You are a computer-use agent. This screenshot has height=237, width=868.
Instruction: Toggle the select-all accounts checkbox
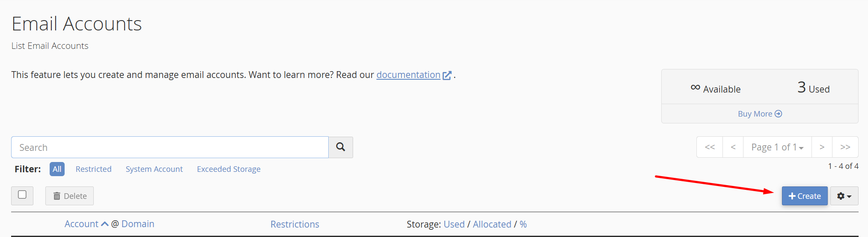22,195
